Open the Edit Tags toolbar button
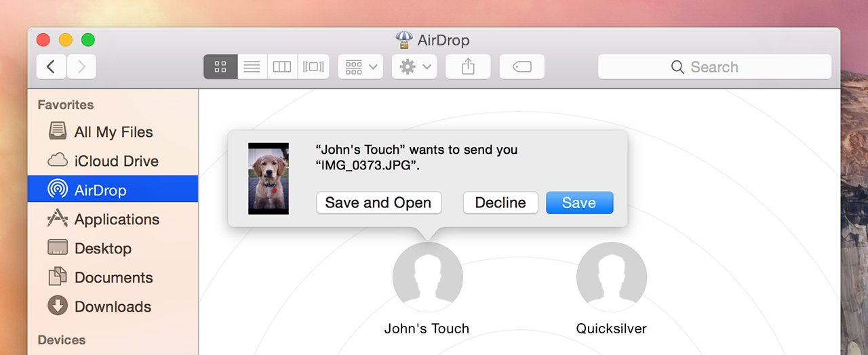 click(x=522, y=67)
